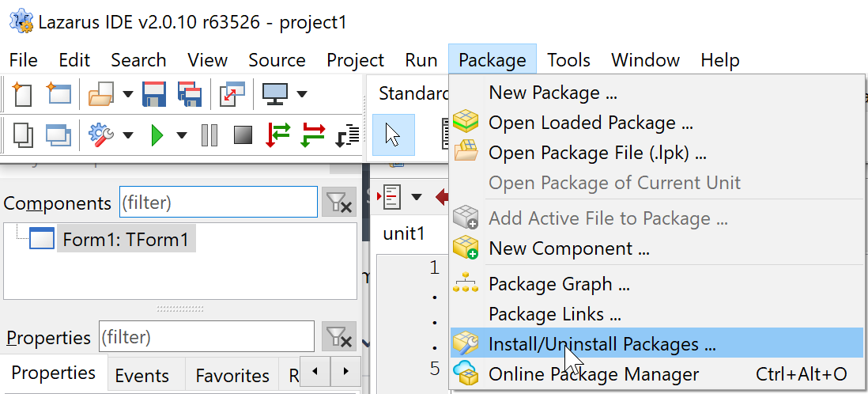Click the View Units icon

pos(22,134)
